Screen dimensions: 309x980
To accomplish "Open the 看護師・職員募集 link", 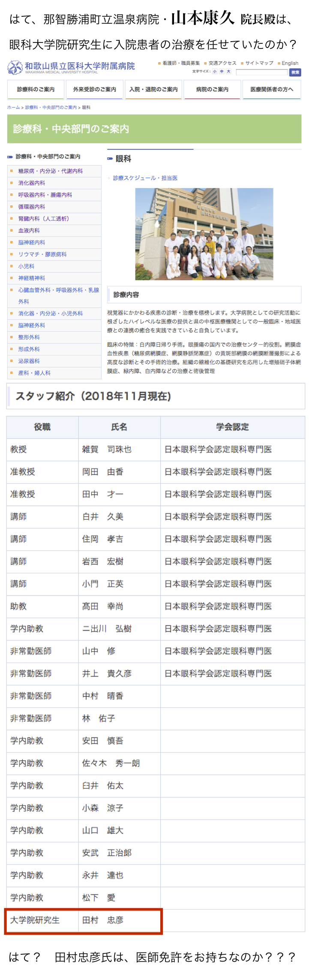I will 181,63.
